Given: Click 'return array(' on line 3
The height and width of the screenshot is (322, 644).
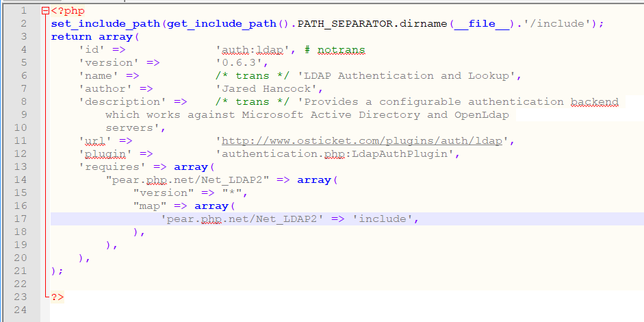Looking at the screenshot, I should pos(95,37).
